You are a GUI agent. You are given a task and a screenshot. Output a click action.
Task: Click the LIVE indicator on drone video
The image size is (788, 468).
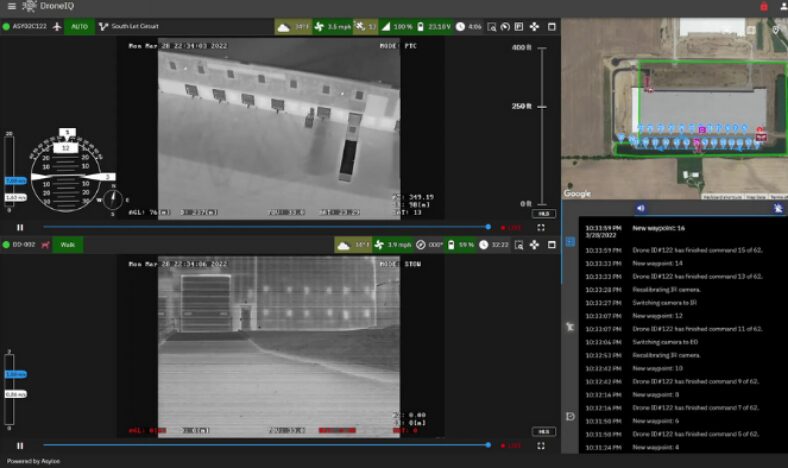[512, 228]
